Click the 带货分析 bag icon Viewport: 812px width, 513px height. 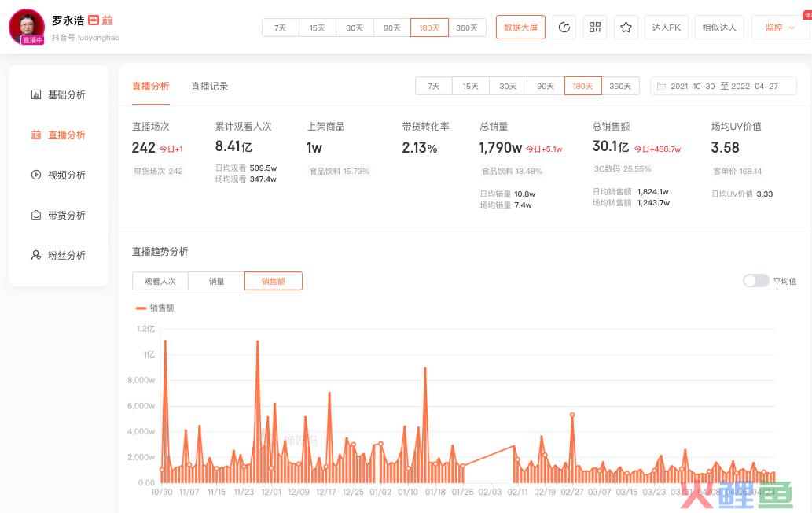point(35,215)
